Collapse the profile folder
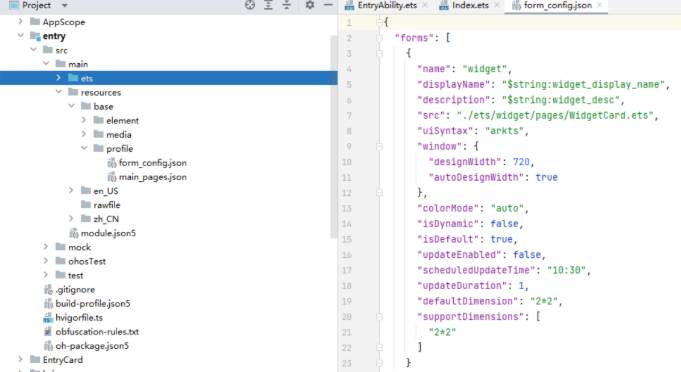681x372 pixels. tap(84, 148)
